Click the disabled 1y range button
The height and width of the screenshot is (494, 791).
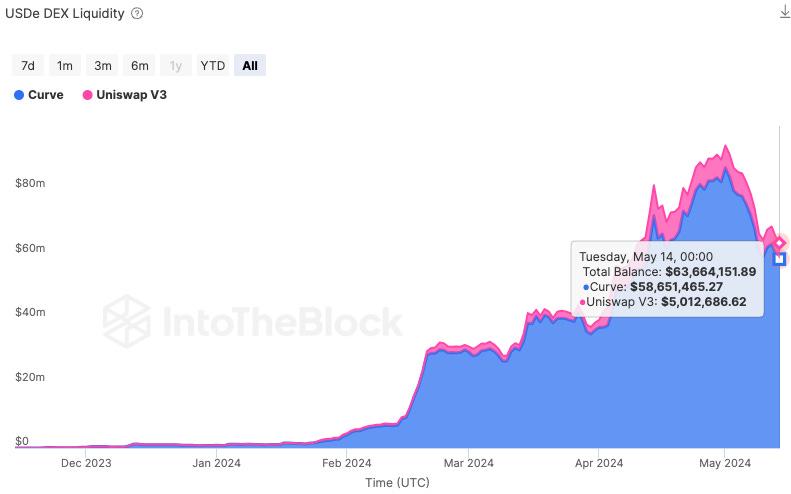click(x=176, y=66)
